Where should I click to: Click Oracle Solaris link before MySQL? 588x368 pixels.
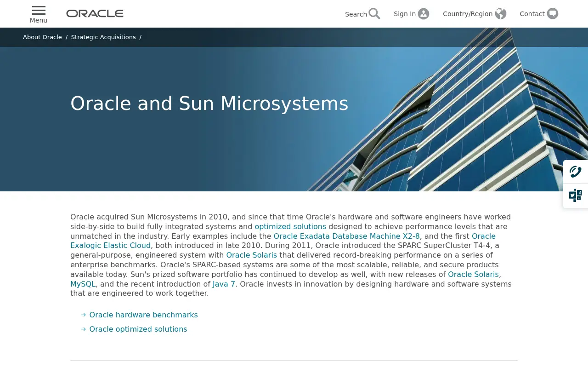(x=473, y=275)
